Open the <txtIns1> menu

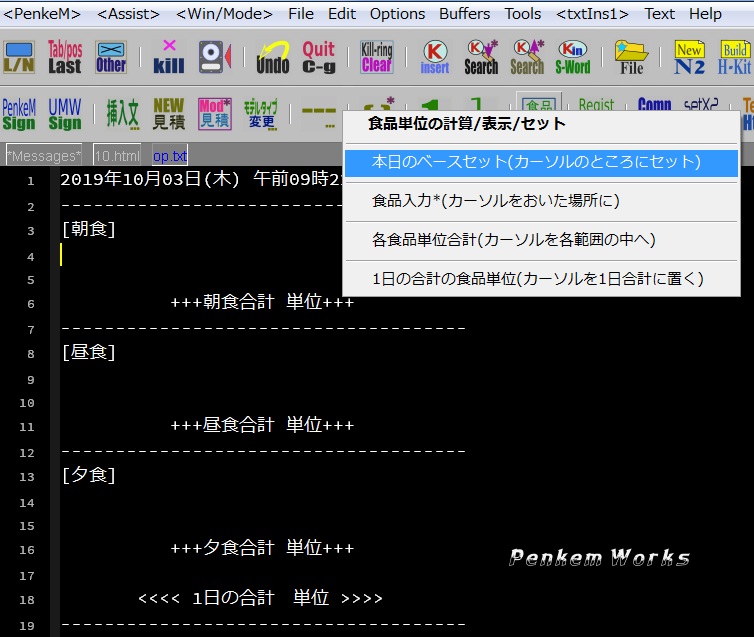click(x=592, y=14)
